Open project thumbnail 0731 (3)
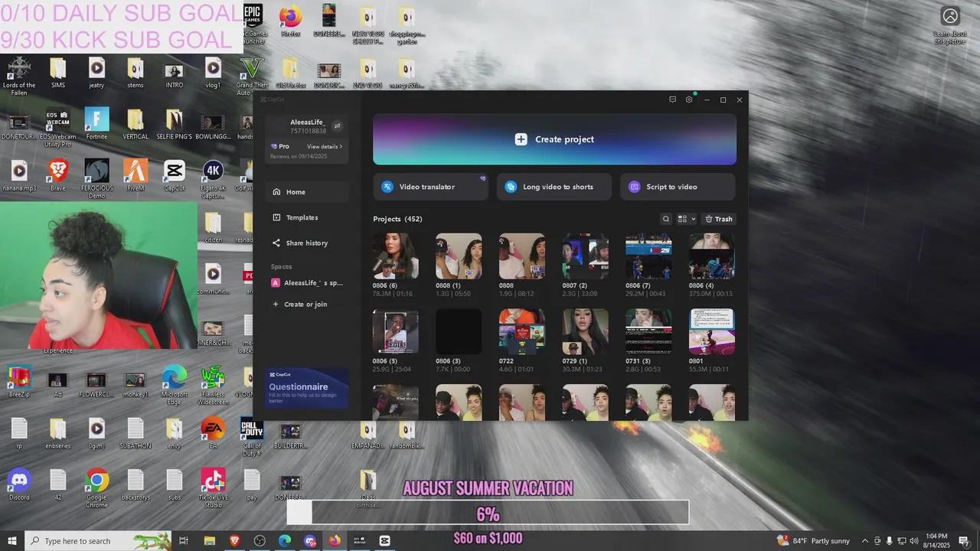980x551 pixels. (x=648, y=331)
